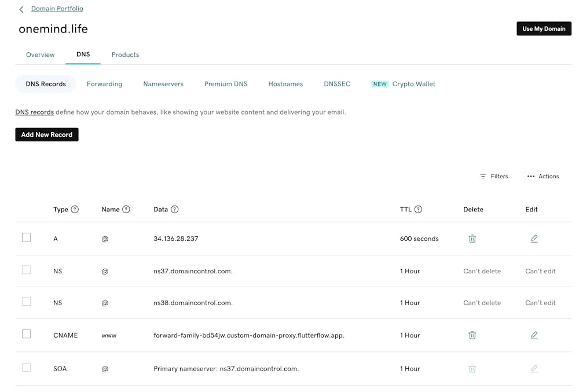The height and width of the screenshot is (392, 579).
Task: Edit the CNAME www record
Action: click(x=534, y=335)
